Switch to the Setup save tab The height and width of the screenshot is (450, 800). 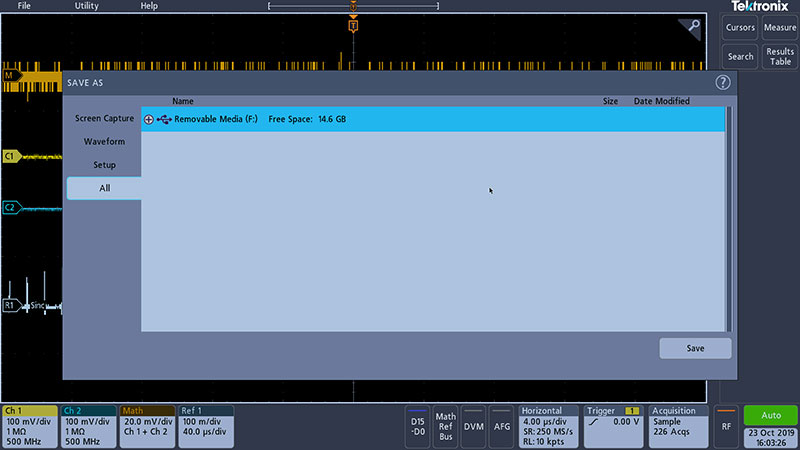coord(104,164)
